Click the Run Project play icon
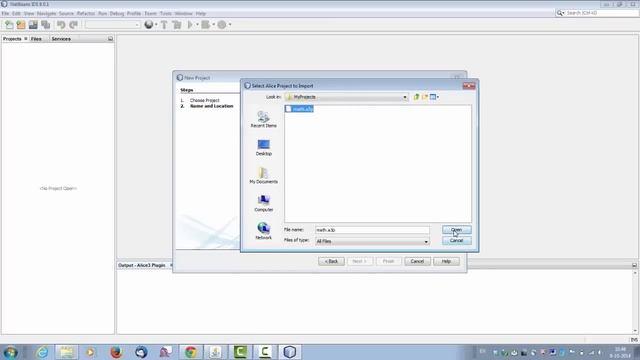This screenshot has width=640, height=360. coord(190,25)
